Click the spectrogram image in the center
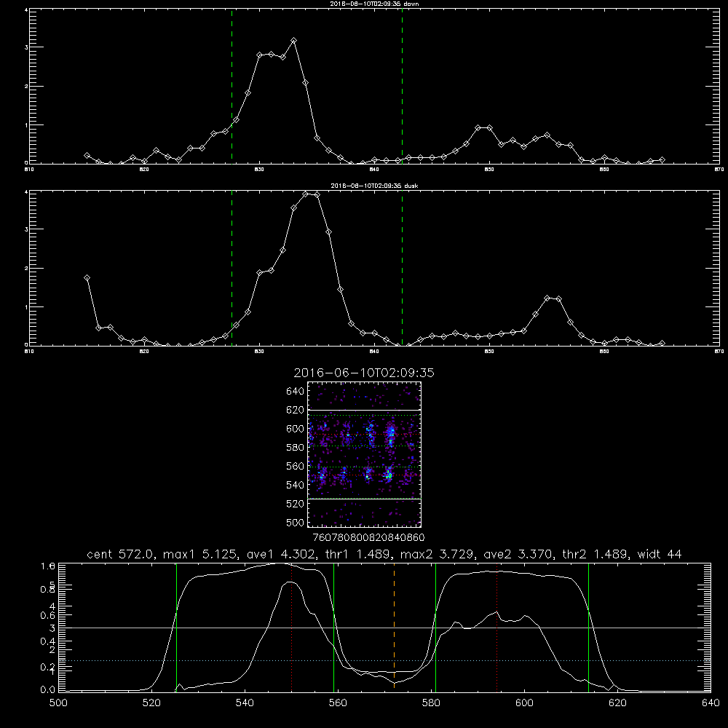This screenshot has height=728, width=728. [x=365, y=454]
